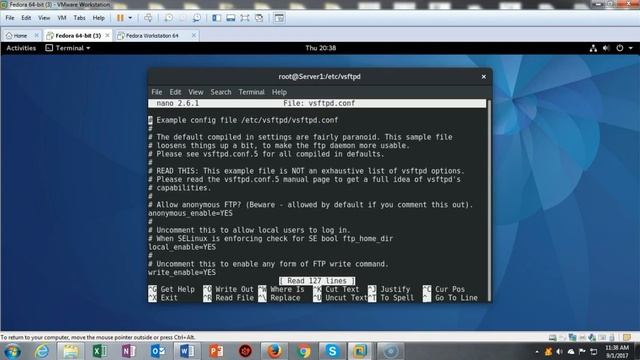Open the power options dropdown arrow beside pause

coord(130,18)
